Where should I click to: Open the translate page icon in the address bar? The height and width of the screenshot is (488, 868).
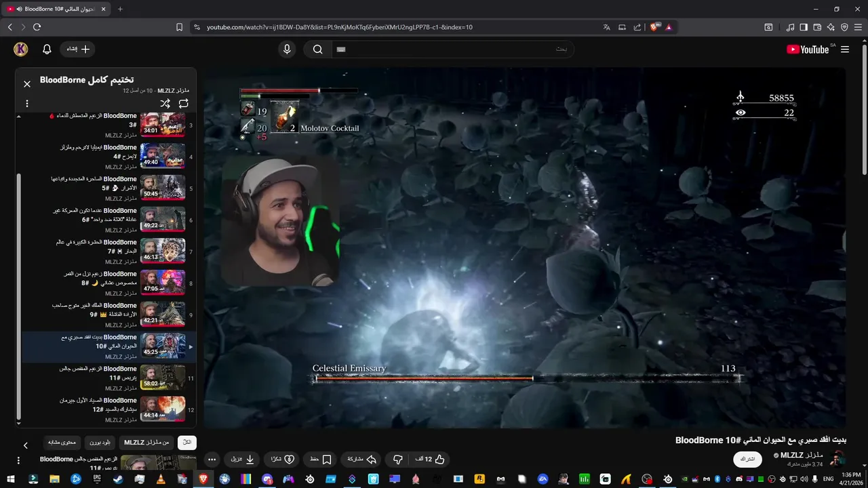[x=607, y=27]
